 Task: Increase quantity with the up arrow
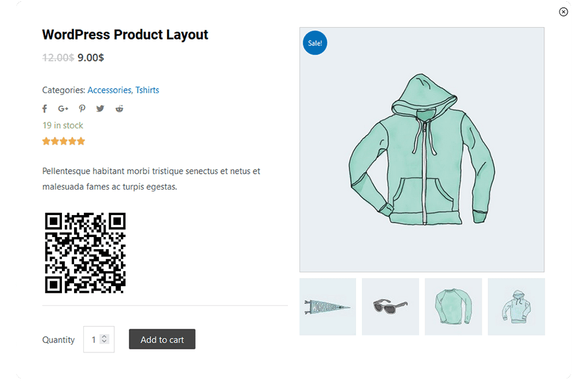(x=104, y=337)
